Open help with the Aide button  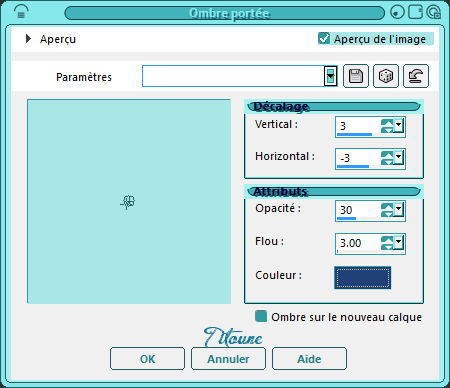309,359
